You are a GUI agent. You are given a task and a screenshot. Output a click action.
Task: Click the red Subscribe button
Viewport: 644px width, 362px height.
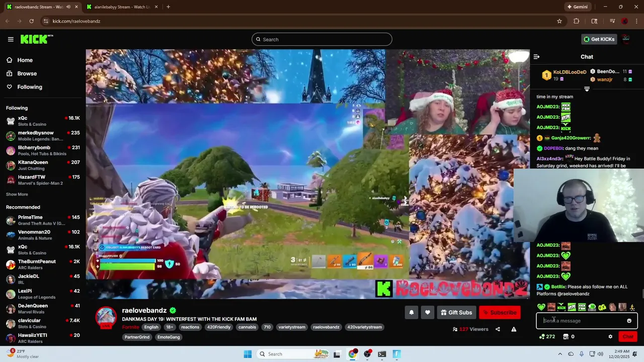click(x=500, y=313)
